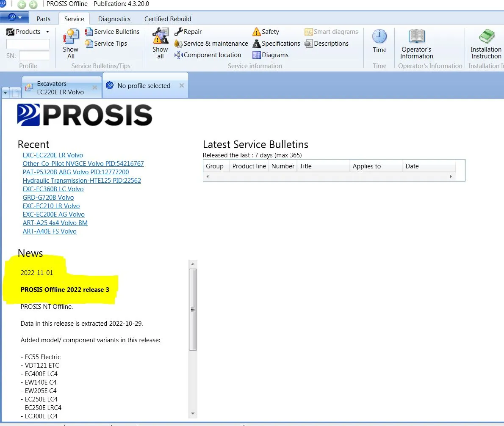The height and width of the screenshot is (426, 504).
Task: Click the Time clock icon
Action: click(x=379, y=37)
